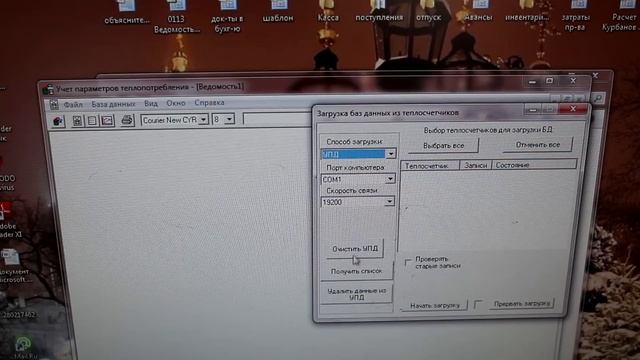Select the 'затраты пр-ва' desktop icon
This screenshot has height=360, width=640.
point(576,16)
